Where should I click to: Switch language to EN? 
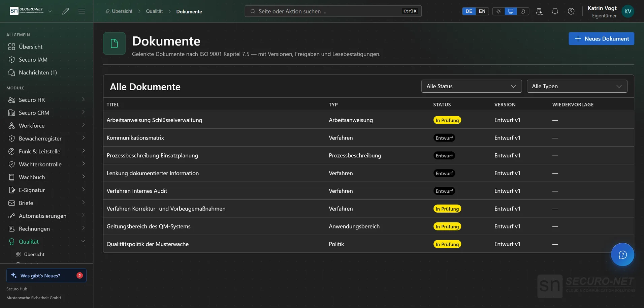482,11
